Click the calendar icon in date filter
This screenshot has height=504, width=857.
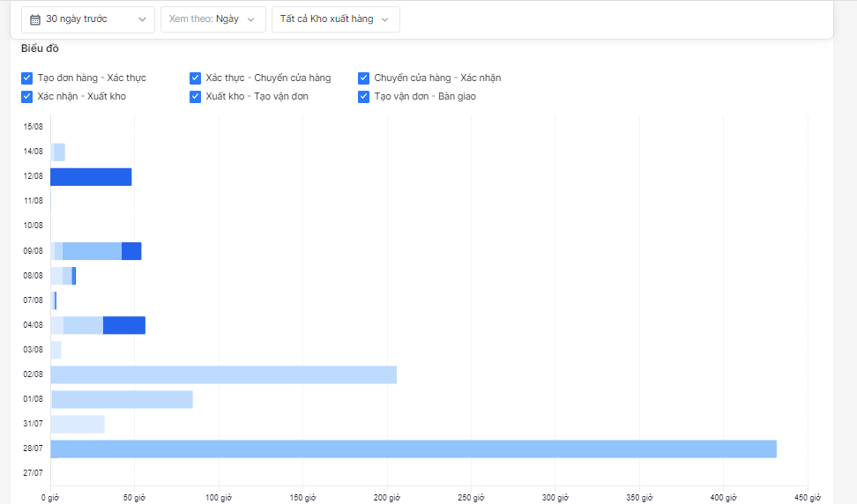click(x=35, y=19)
